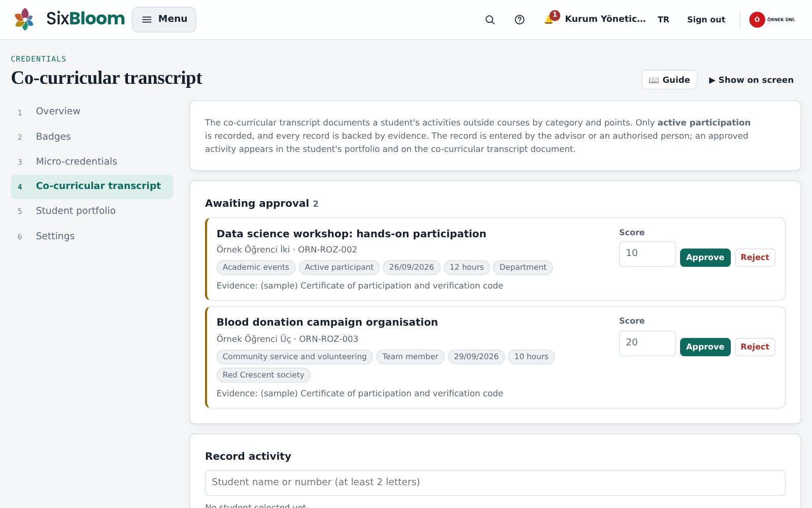Click the Data science workshop title
Image resolution: width=812 pixels, height=508 pixels.
point(351,234)
